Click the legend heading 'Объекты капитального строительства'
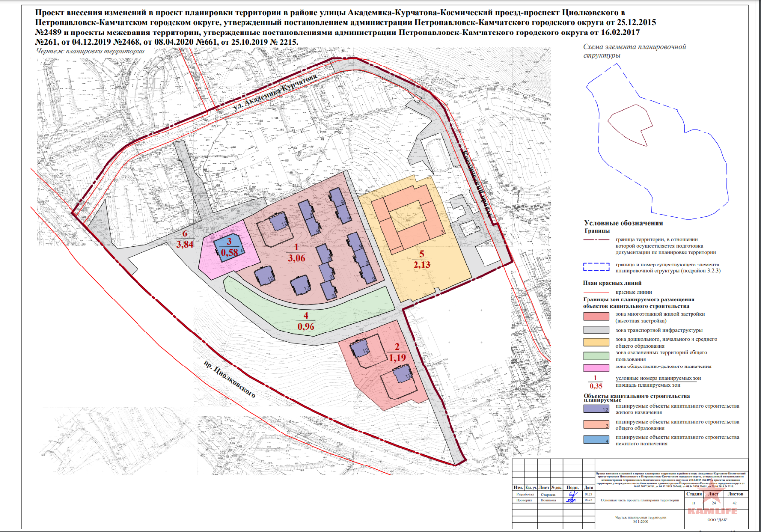Viewport: 761px width, 532px height. 636,396
